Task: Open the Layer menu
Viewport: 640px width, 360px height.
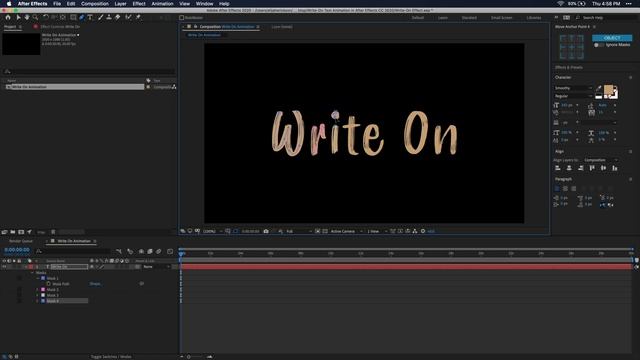Action: coord(120,4)
